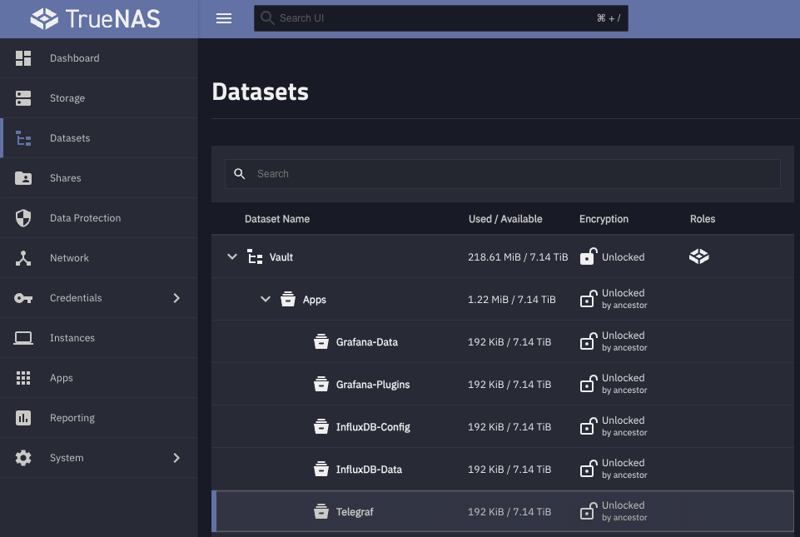Open Credentials menu entry
The image size is (800, 537).
coord(99,298)
